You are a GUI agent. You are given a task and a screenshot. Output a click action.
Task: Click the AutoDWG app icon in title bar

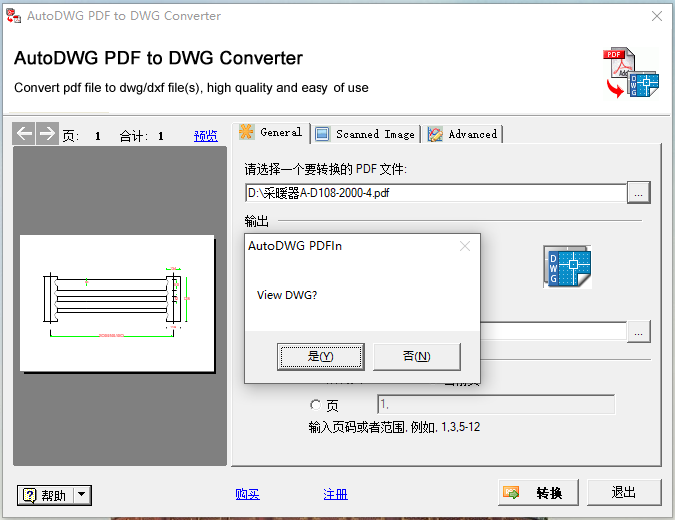click(x=13, y=15)
